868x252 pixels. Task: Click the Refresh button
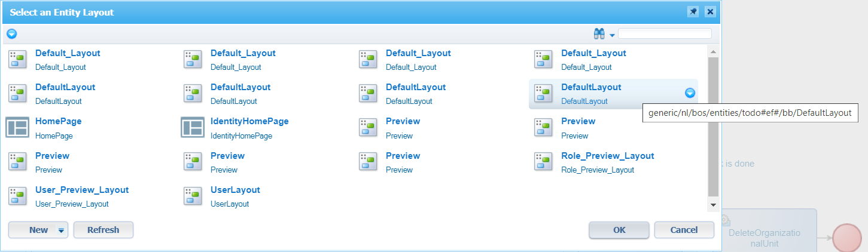point(103,230)
